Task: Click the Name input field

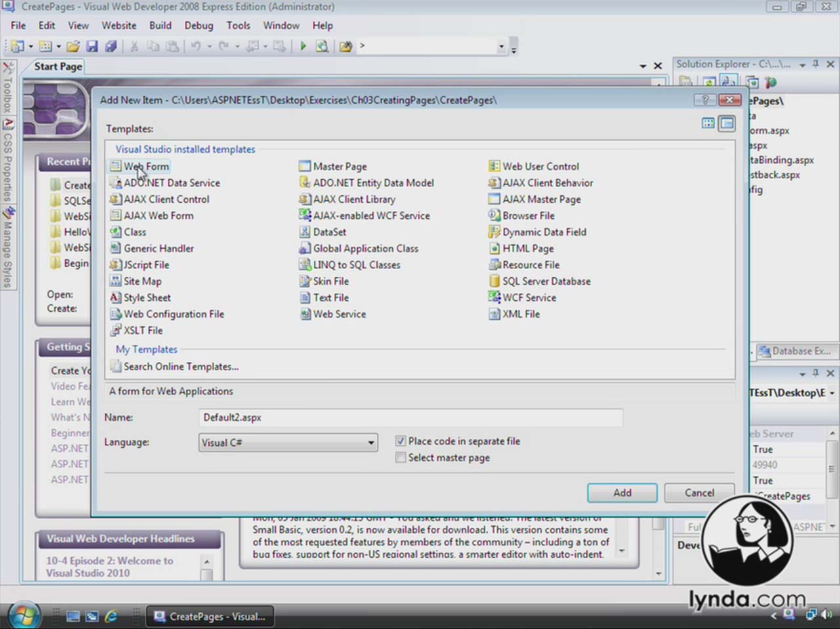Action: click(411, 418)
